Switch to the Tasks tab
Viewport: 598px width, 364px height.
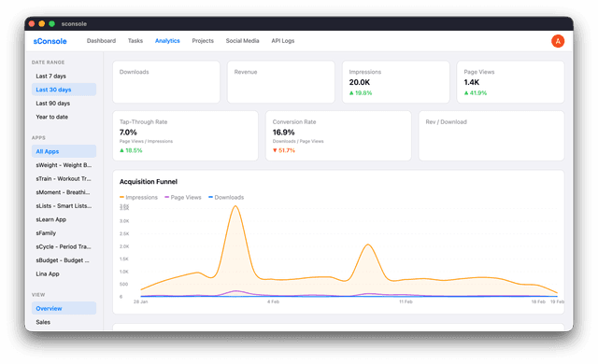pyautogui.click(x=135, y=41)
